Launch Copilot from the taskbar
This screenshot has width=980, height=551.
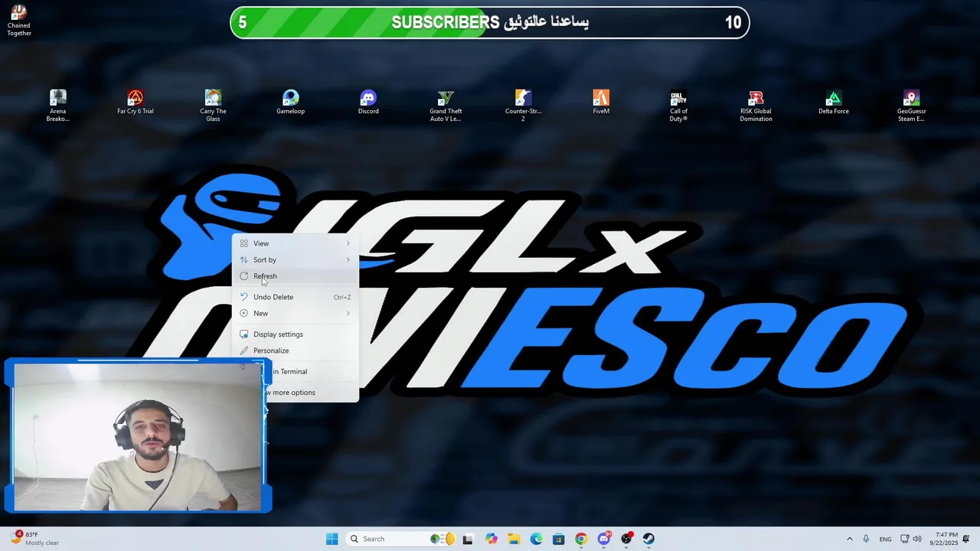coord(491,539)
